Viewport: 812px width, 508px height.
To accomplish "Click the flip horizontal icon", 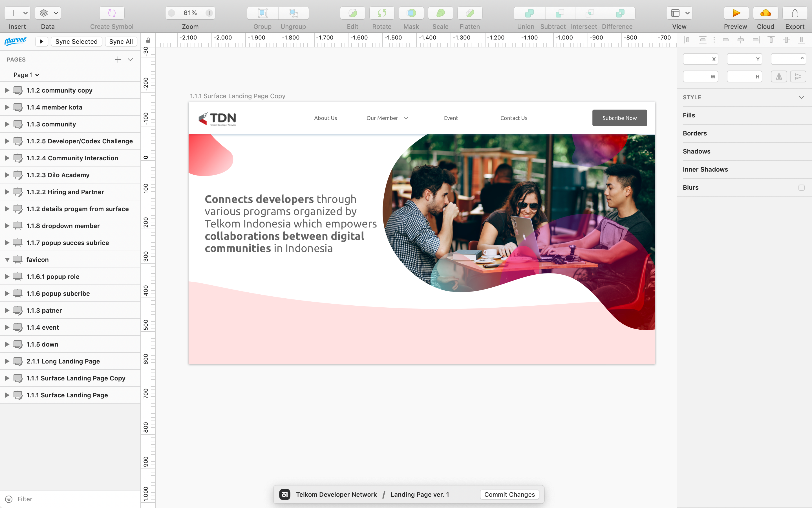I will (x=779, y=76).
